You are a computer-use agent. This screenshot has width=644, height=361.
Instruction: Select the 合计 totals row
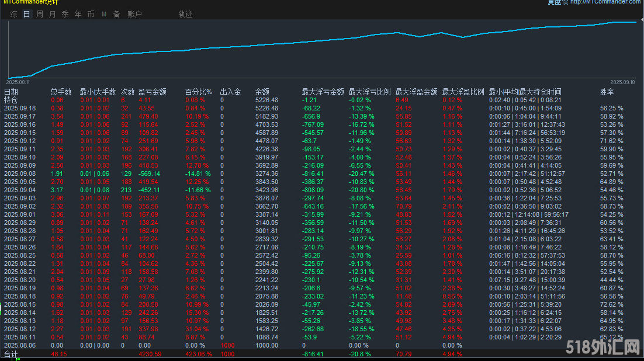[x=12, y=353]
